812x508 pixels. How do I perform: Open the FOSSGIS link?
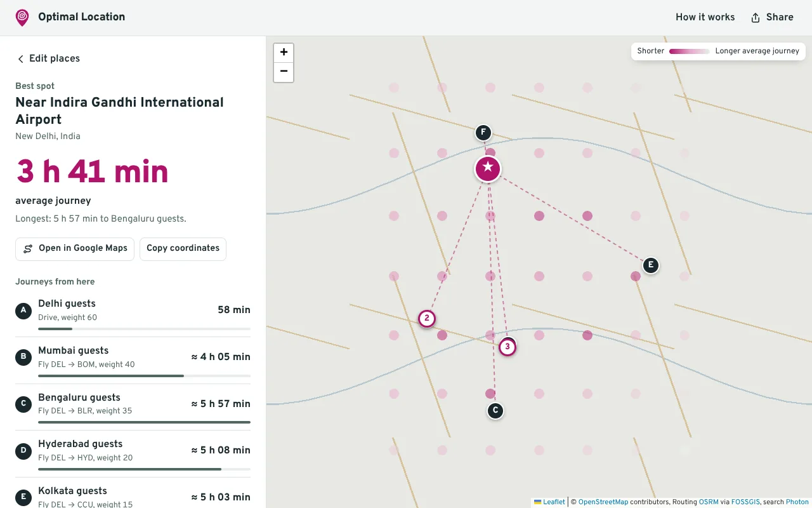745,502
